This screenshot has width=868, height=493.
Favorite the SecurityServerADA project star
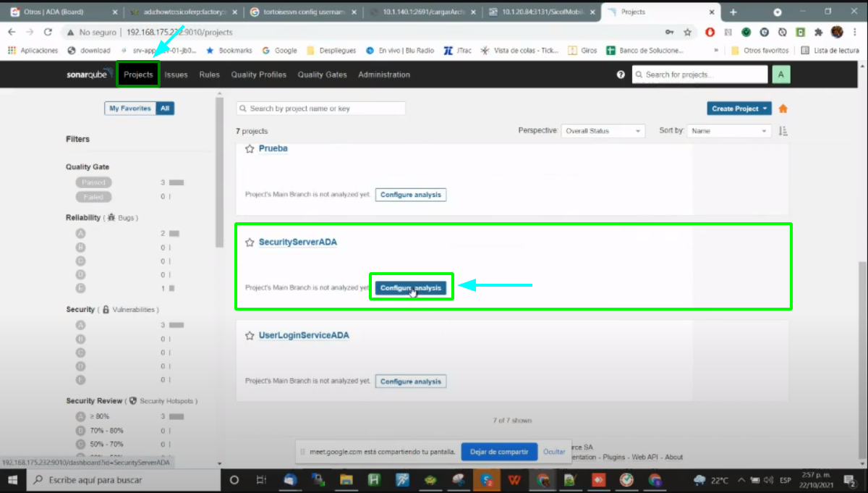(250, 243)
